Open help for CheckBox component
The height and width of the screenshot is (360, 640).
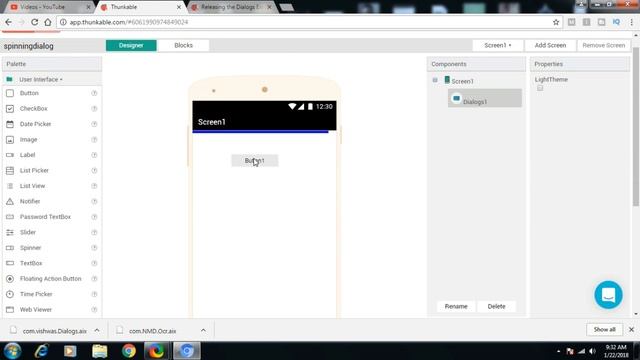point(94,109)
